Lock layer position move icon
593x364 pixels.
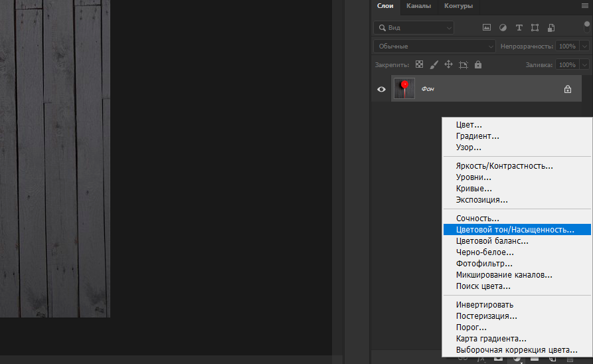[448, 64]
